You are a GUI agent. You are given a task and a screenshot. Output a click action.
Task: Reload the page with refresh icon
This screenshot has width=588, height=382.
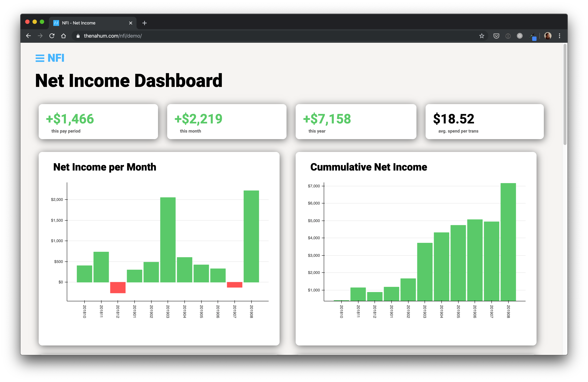pyautogui.click(x=52, y=36)
